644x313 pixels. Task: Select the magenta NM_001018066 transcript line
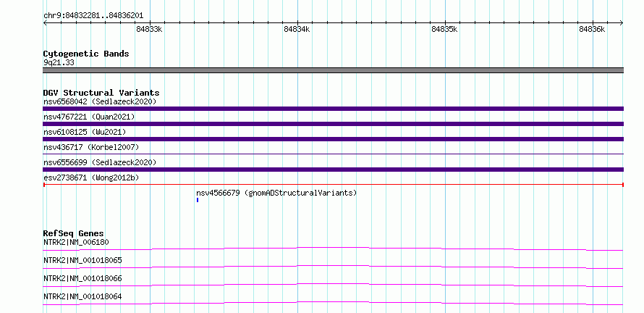333,285
